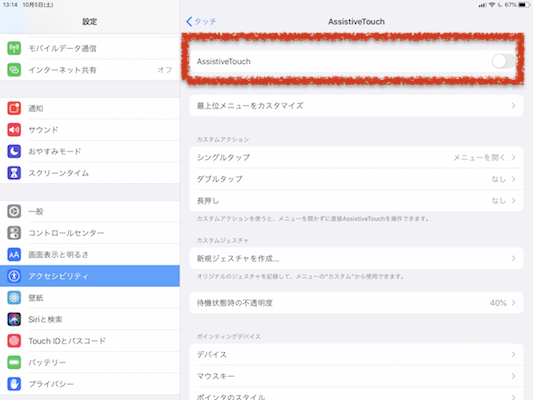Select スクリーンタイム label in sidebar
Viewport: 533px width, 400px height.
point(58,173)
